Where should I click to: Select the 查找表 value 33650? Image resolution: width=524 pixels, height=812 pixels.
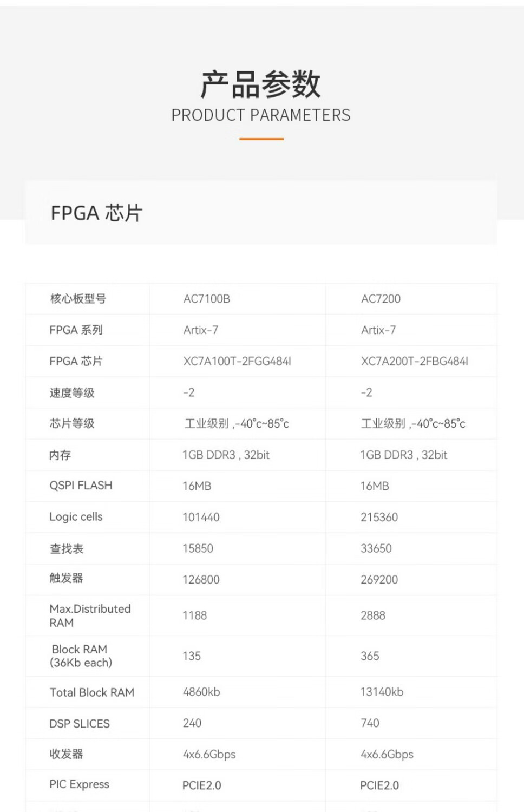point(376,548)
